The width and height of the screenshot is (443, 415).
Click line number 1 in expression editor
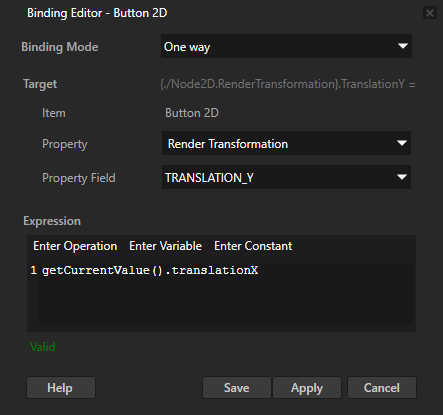(33, 270)
